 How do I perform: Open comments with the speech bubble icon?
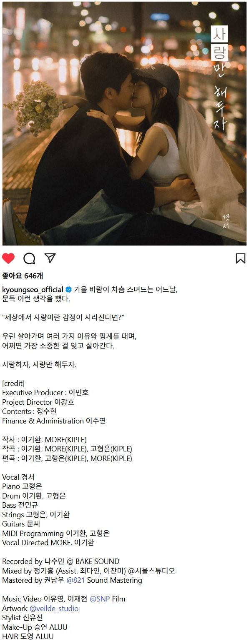29,258
